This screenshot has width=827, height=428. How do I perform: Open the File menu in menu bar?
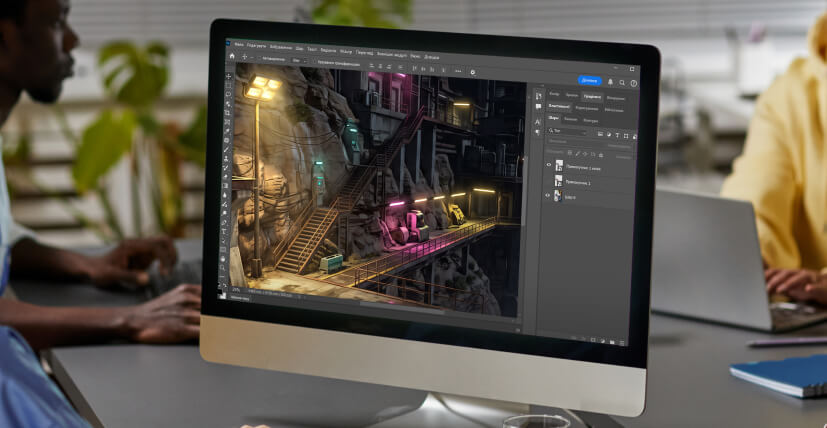coord(239,44)
